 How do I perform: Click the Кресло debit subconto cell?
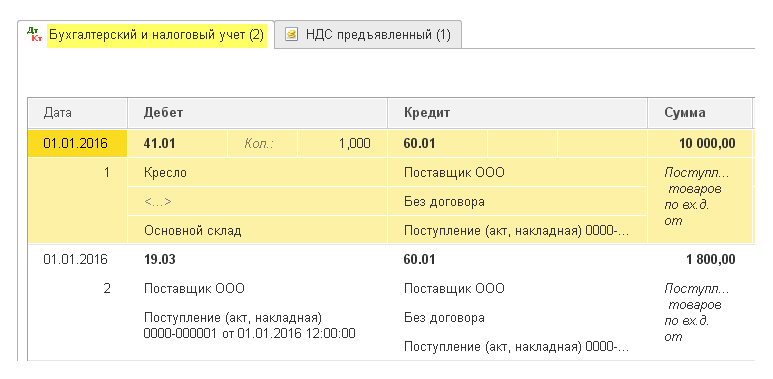[257, 172]
